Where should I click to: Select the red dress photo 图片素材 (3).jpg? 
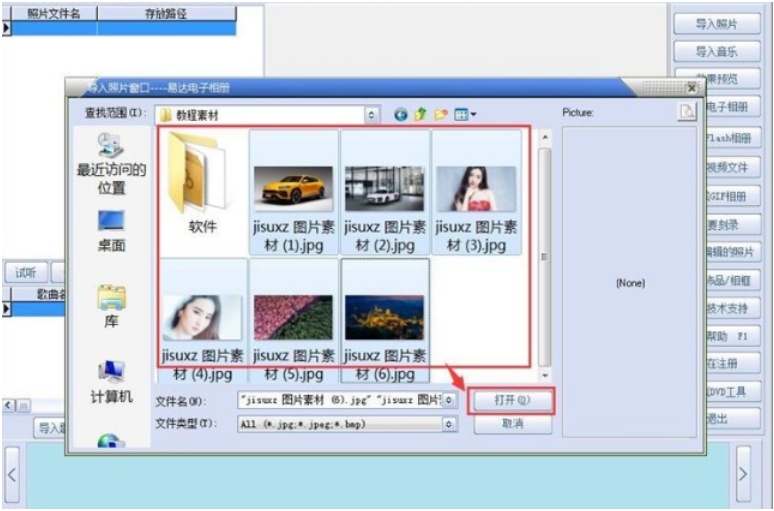click(476, 193)
